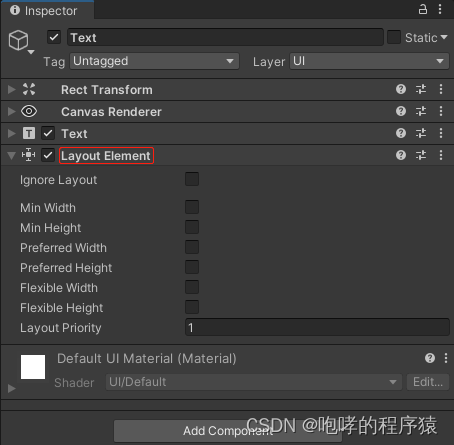
Task: Open Default UI Material options menu
Action: pyautogui.click(x=446, y=358)
